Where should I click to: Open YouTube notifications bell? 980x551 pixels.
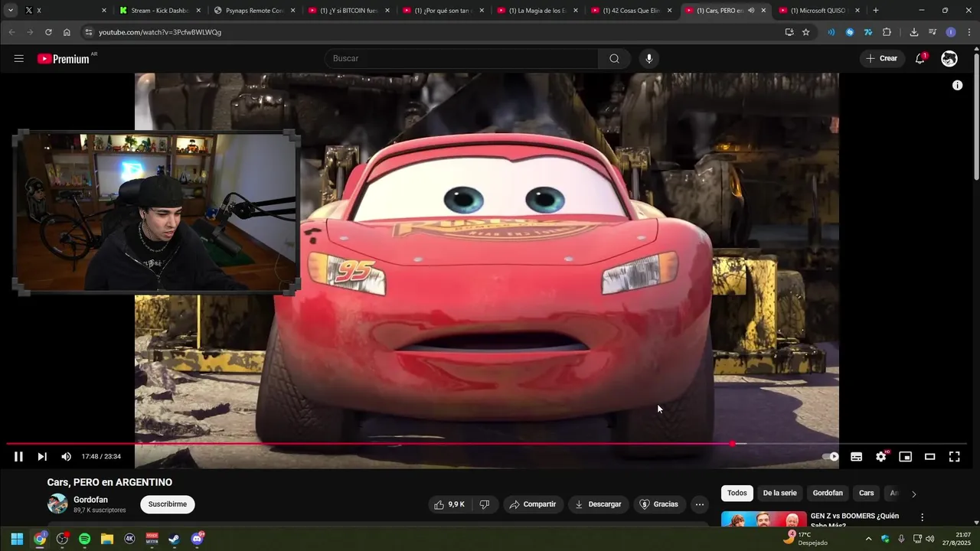[920, 59]
